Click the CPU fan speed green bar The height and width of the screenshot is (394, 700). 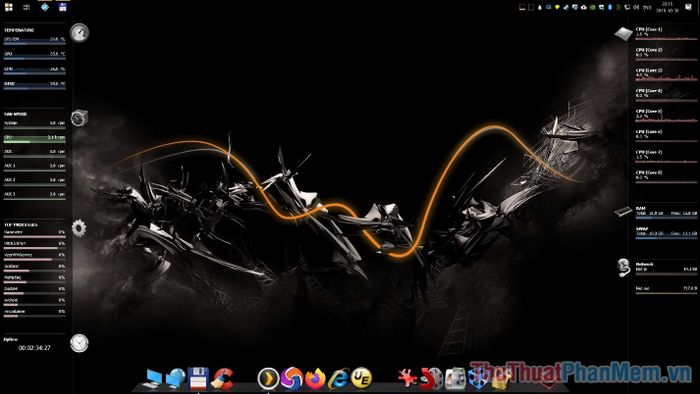point(34,139)
